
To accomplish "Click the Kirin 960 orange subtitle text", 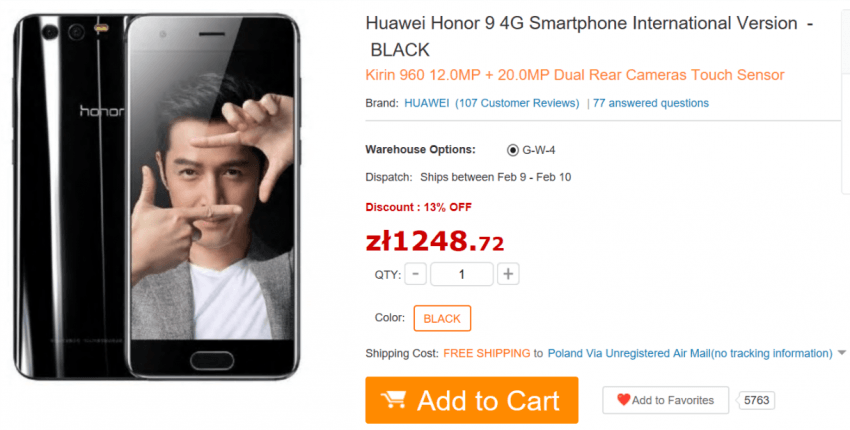I will point(575,75).
